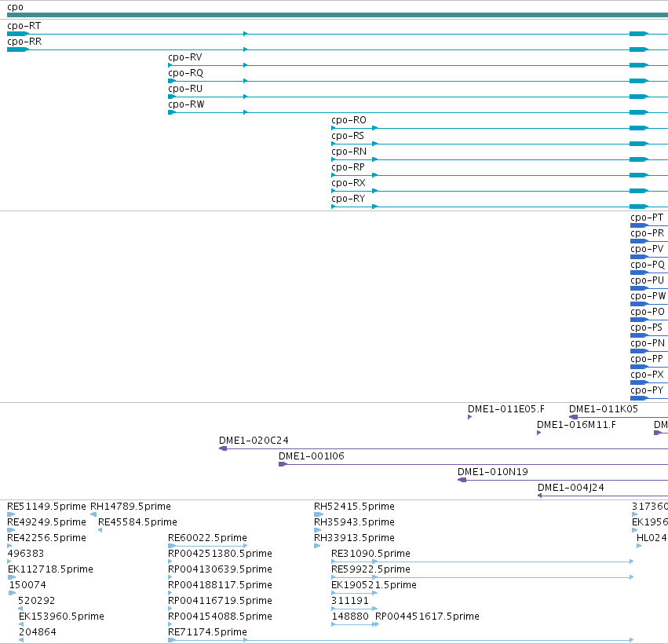This screenshot has width=668, height=644.
Task: Click the cpo gene label
Action: click(16, 7)
